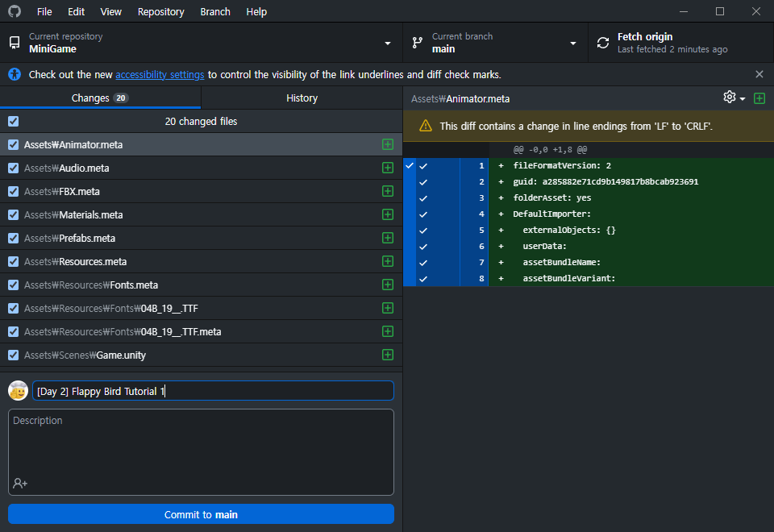Open diff settings gear icon
774x532 pixels.
tap(730, 98)
